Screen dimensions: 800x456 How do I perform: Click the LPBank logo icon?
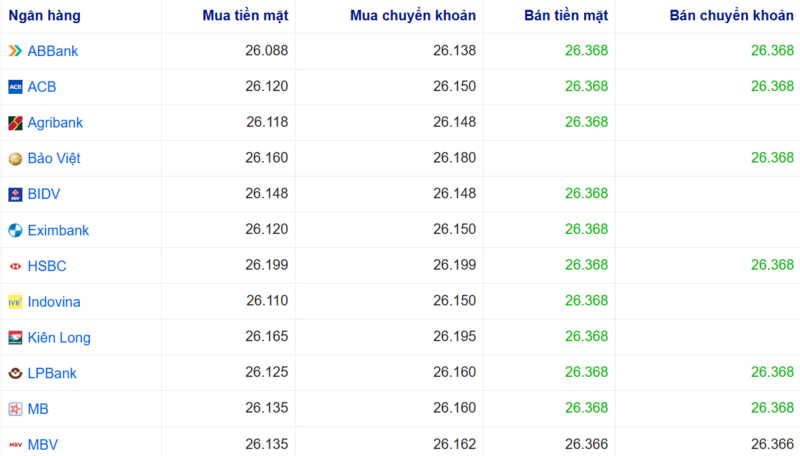point(15,373)
